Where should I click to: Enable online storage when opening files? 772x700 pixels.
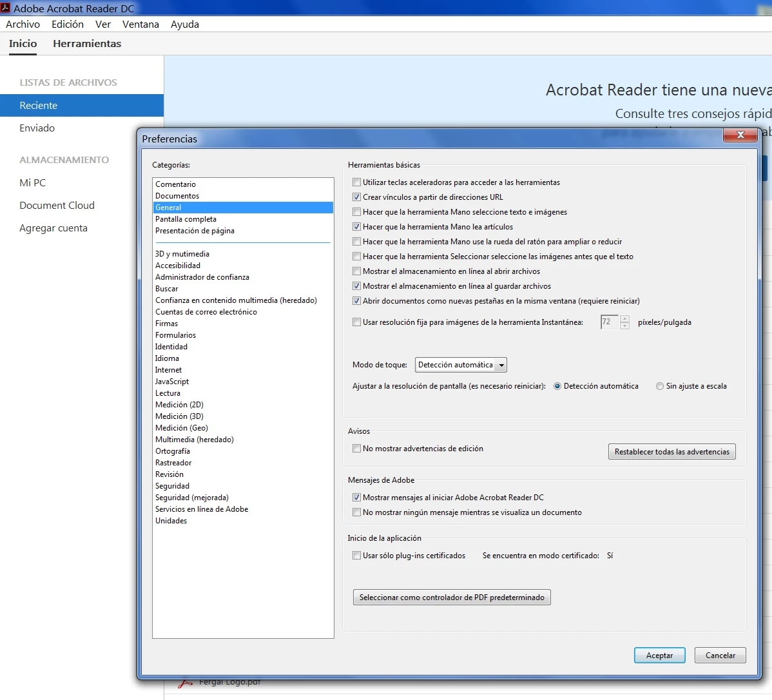point(356,271)
